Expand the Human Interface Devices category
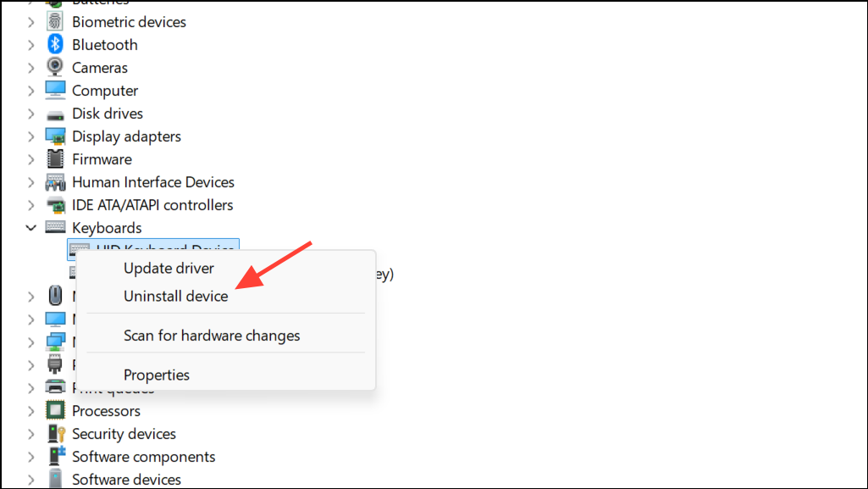Image resolution: width=868 pixels, height=489 pixels. pos(31,182)
